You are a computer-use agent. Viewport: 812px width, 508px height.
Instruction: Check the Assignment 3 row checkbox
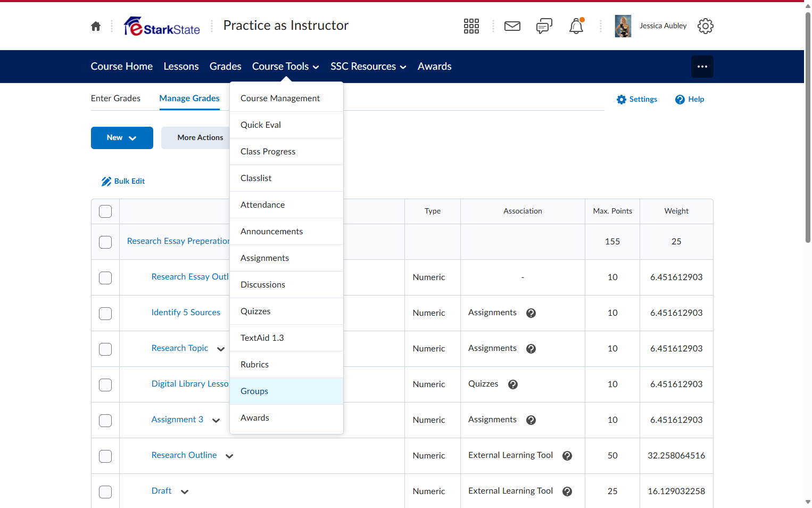[105, 421]
